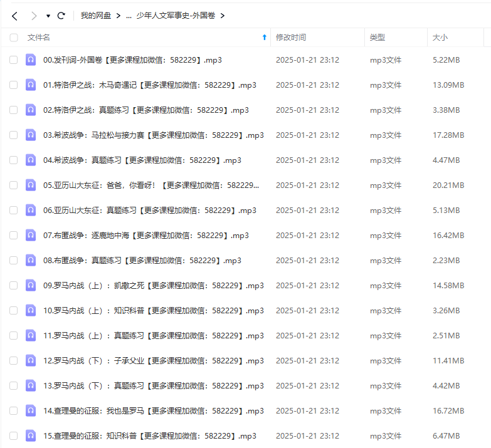This screenshot has width=491, height=448.
Task: Tick the checkbox for 07.布匿战争：逐鹿地中海
Action: tap(13, 235)
